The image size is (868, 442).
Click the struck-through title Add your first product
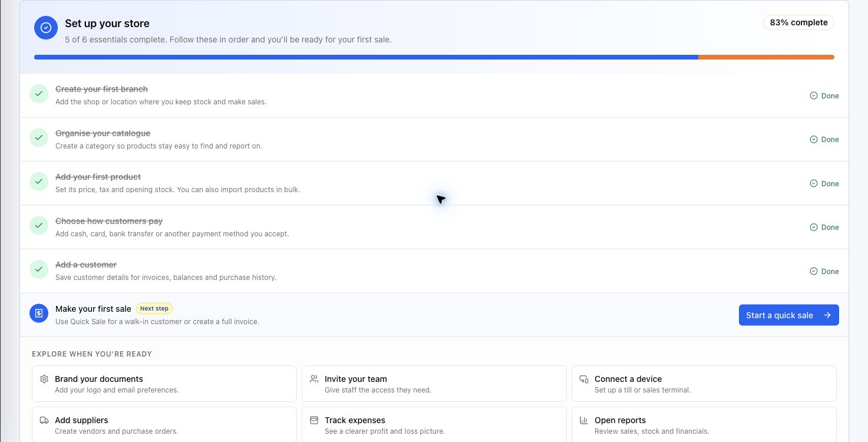[98, 177]
